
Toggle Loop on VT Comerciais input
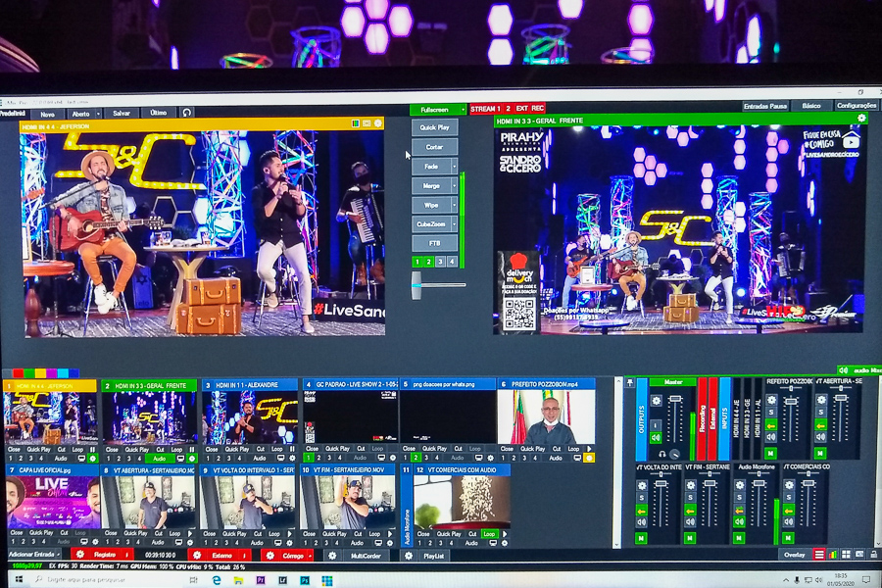[x=488, y=534]
